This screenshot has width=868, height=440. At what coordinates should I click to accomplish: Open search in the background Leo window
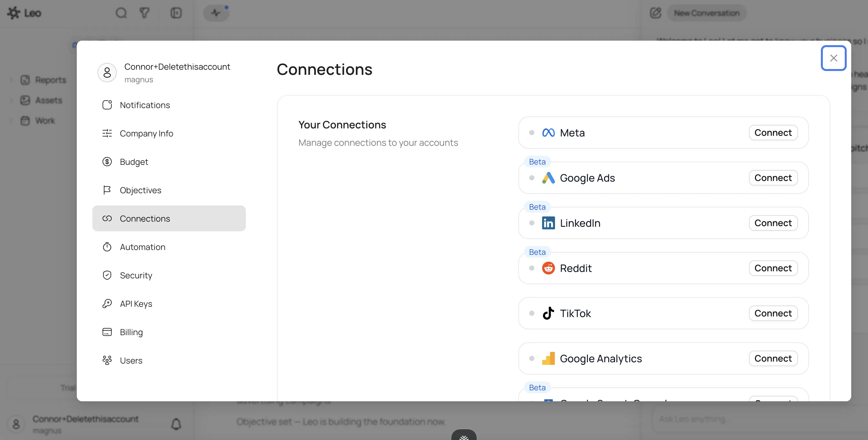click(x=121, y=13)
